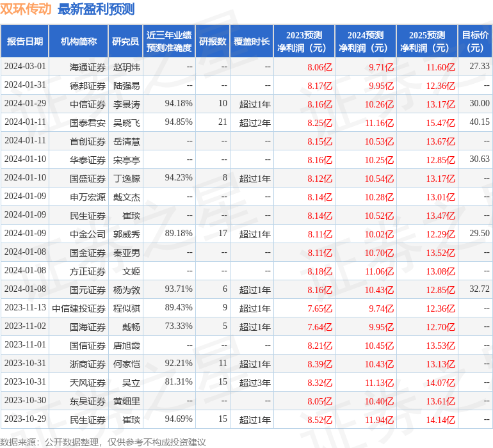
Task: Click 2023 forecast 7.65亿
Action: click(319, 308)
